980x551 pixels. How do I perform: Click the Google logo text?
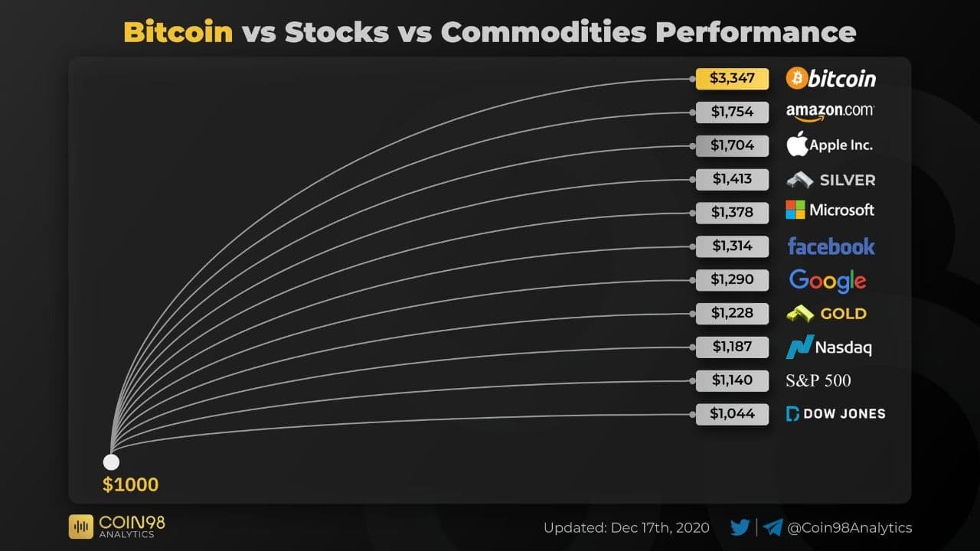(x=828, y=281)
